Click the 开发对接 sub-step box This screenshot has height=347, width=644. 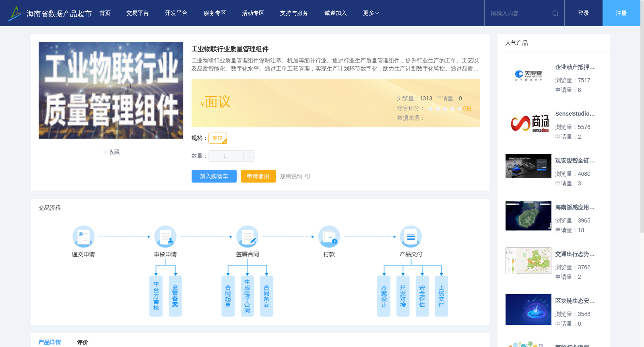click(x=403, y=296)
